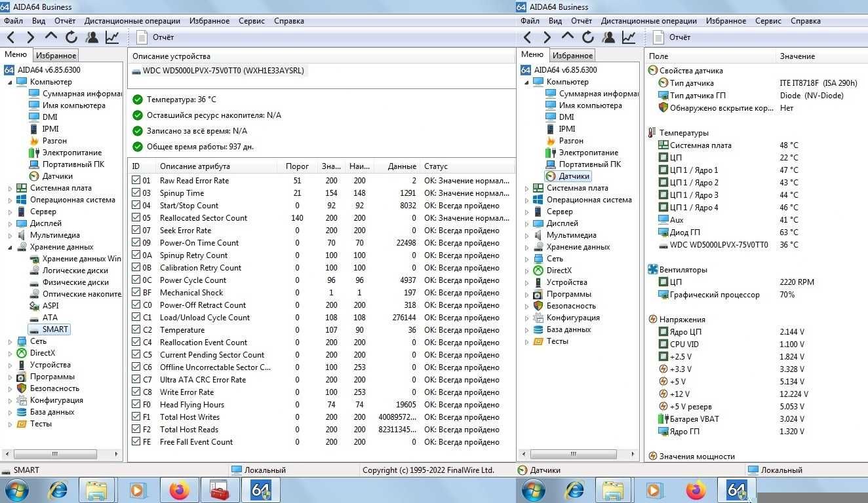Click the Отчёт report button in left window
This screenshot has width=868, height=503.
pyautogui.click(x=156, y=37)
